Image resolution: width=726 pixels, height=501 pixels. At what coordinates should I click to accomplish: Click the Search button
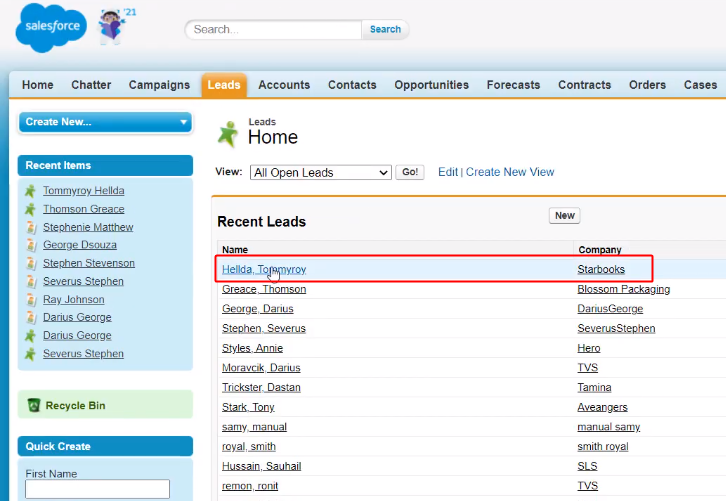click(385, 29)
